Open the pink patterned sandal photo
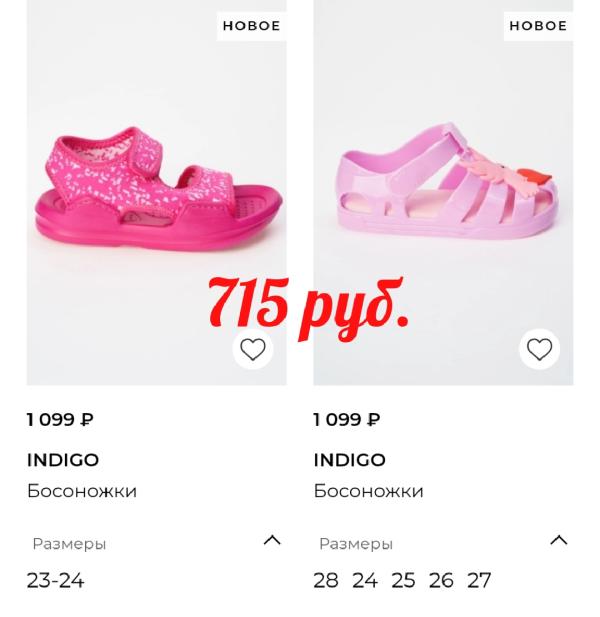Screen dimensions: 600x617 tap(157, 192)
